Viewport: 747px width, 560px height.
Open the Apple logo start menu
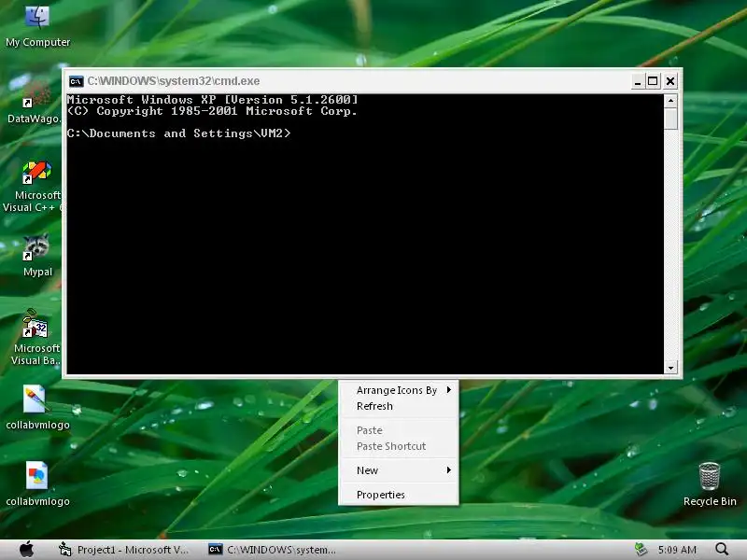27,550
